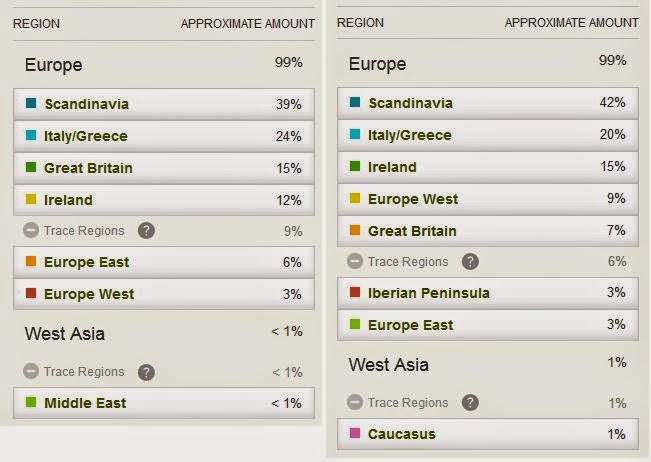Select the Ireland 15% region row
Image resolution: width=651 pixels, height=462 pixels.
488,167
